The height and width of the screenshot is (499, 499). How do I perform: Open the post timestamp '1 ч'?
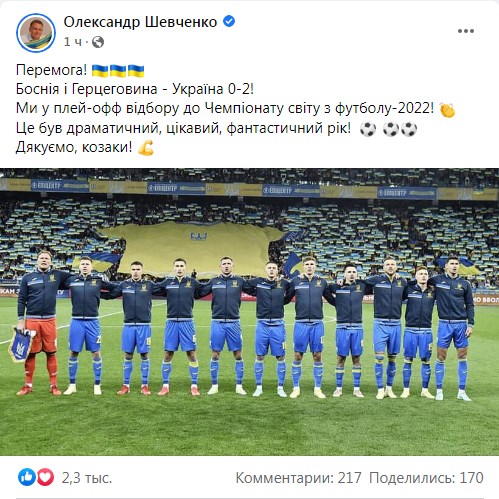pos(73,42)
